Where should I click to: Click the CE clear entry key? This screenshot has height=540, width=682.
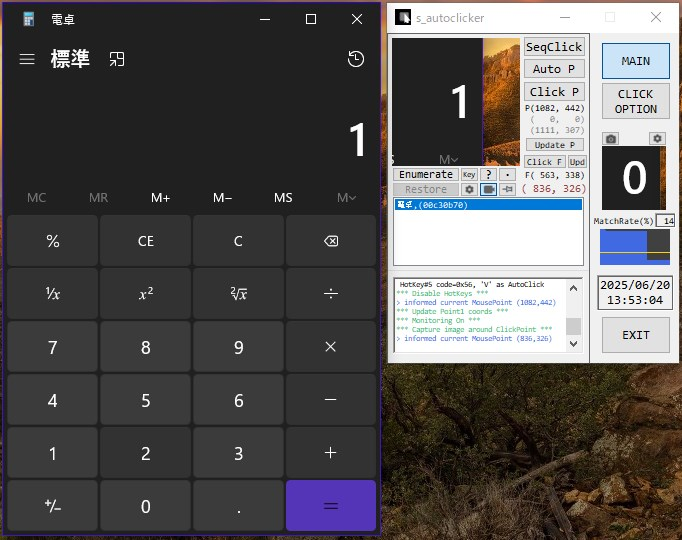[x=146, y=241]
